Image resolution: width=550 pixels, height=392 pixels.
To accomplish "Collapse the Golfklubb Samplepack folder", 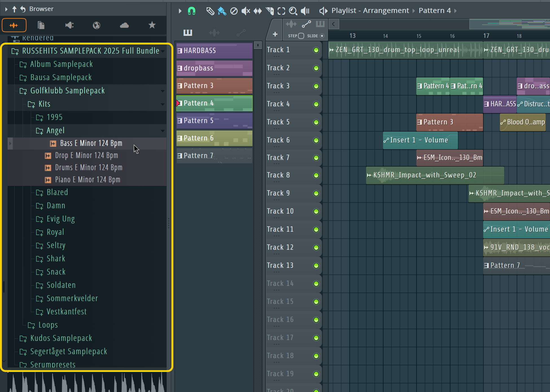I will coord(67,91).
